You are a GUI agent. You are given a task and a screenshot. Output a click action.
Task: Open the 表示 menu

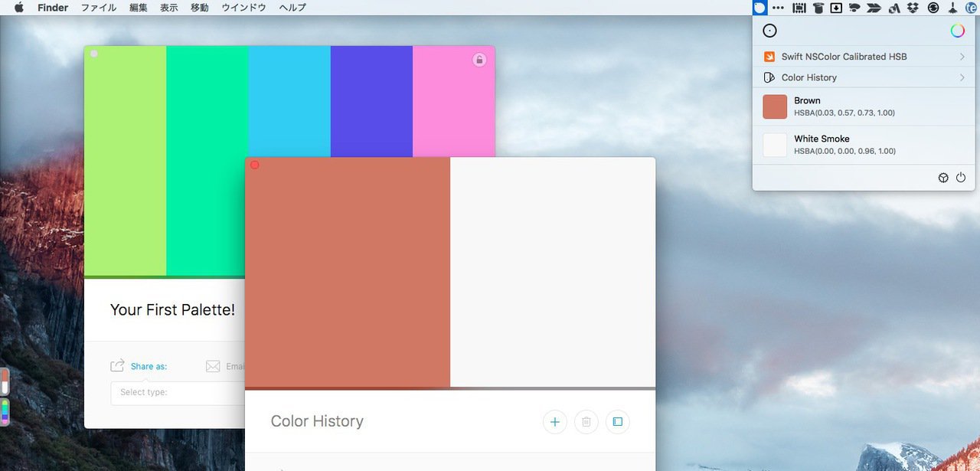coord(169,8)
